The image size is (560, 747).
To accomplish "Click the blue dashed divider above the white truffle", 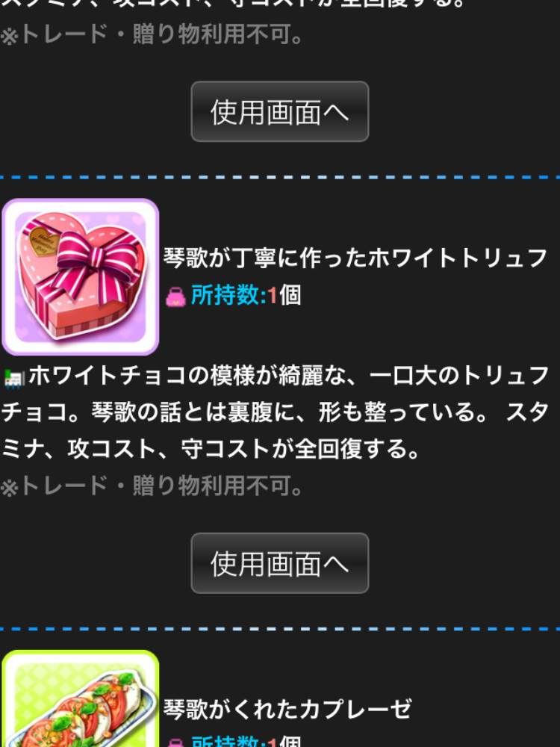I will click(x=280, y=177).
